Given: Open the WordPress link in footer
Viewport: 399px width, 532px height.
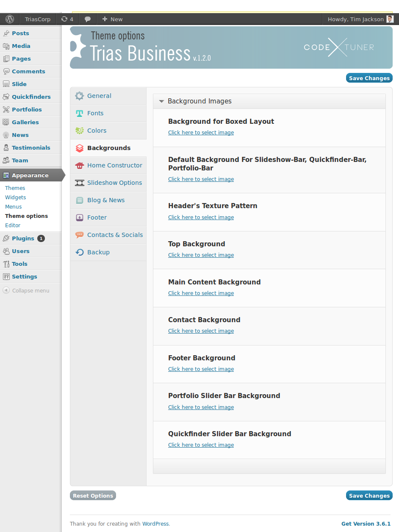Looking at the screenshot, I should click(x=155, y=524).
